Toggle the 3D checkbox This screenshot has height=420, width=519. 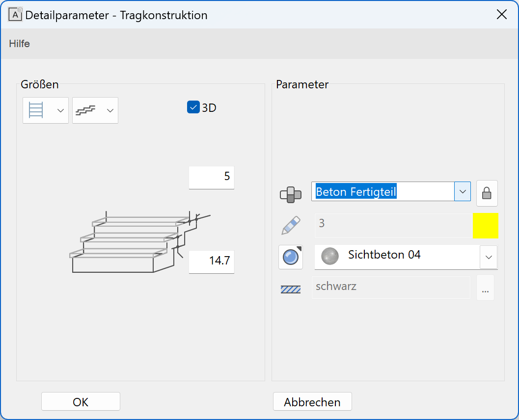(193, 107)
